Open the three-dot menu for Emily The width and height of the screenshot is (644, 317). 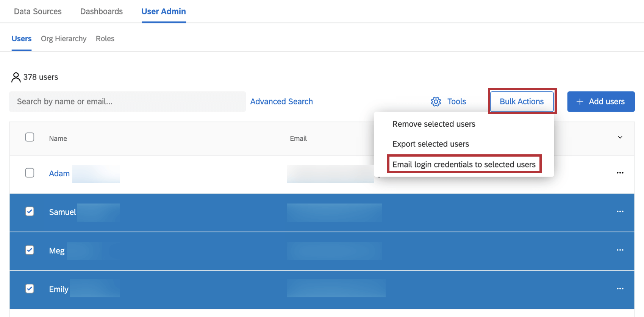620,289
